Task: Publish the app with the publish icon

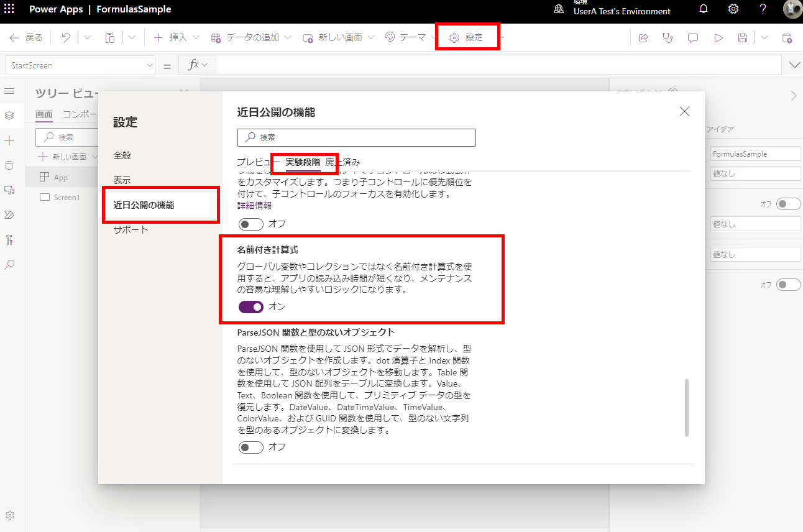Action: coord(787,37)
